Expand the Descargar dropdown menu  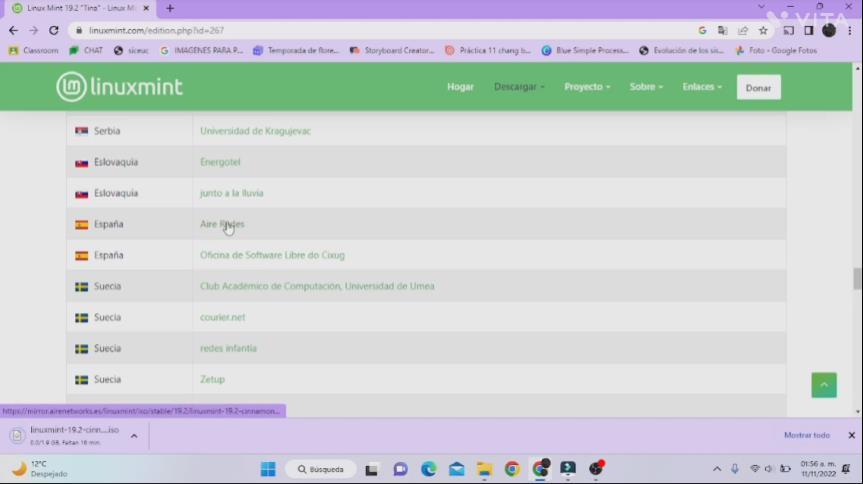[519, 87]
